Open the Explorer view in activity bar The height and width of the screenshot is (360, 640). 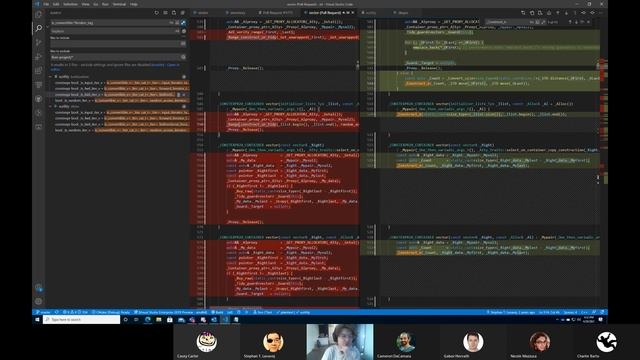(38, 15)
